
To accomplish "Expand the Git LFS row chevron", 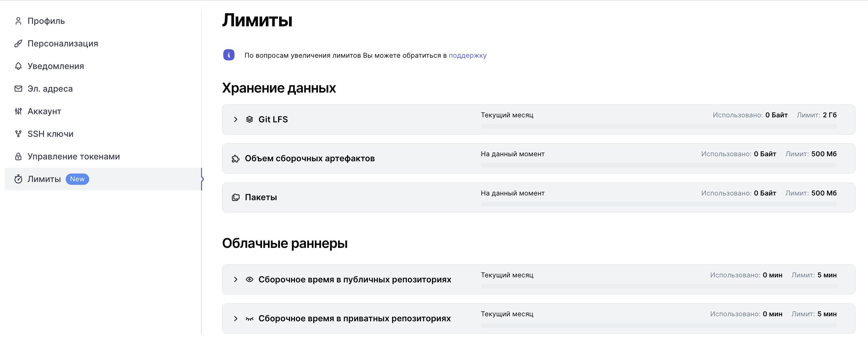I will click(x=236, y=120).
